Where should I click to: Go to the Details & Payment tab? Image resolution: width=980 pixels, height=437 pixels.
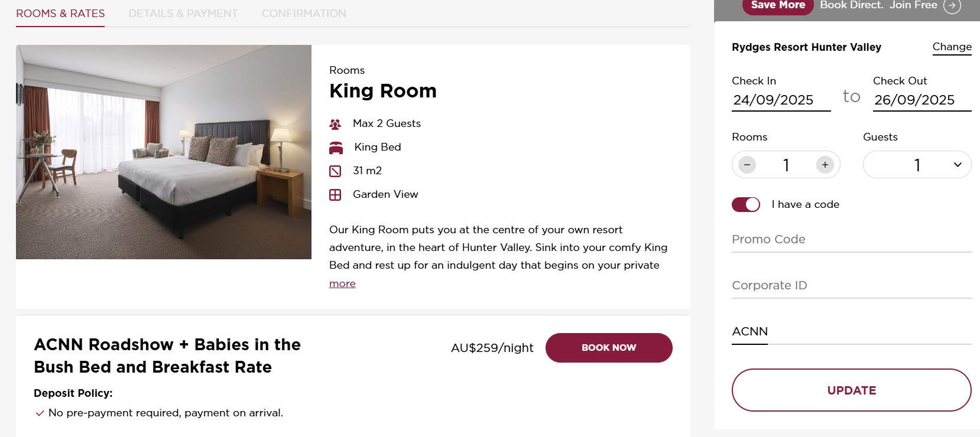[x=183, y=14]
